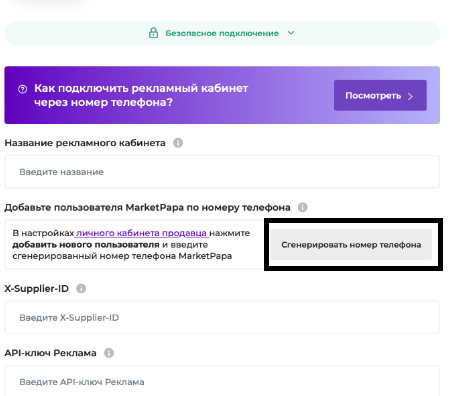Click the Безопасное подключение label
Viewport: 469px width, 396px height.
pos(222,33)
